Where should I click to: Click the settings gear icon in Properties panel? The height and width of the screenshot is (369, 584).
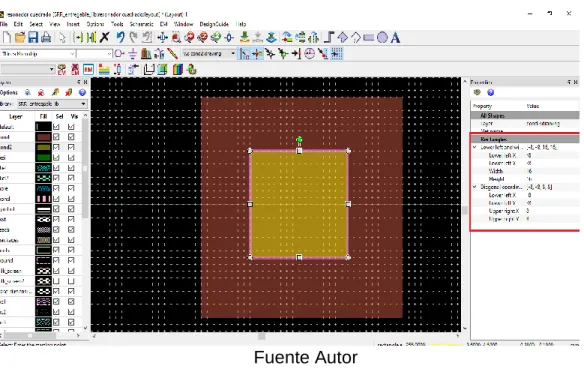click(x=477, y=92)
